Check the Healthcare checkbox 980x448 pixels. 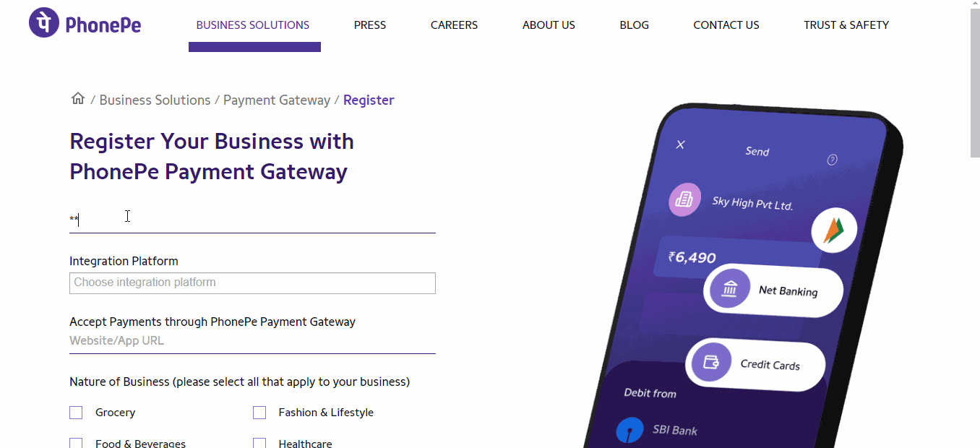pos(259,442)
